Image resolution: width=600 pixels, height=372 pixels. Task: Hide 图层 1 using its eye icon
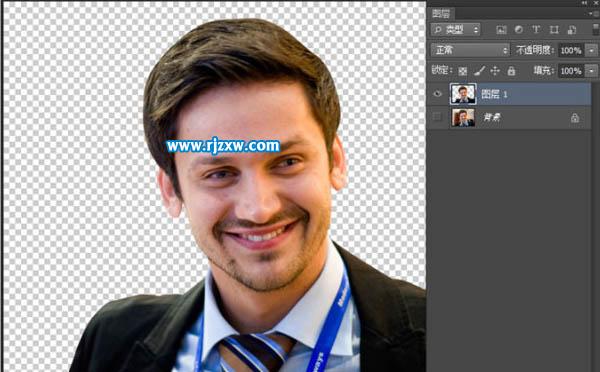tap(437, 94)
